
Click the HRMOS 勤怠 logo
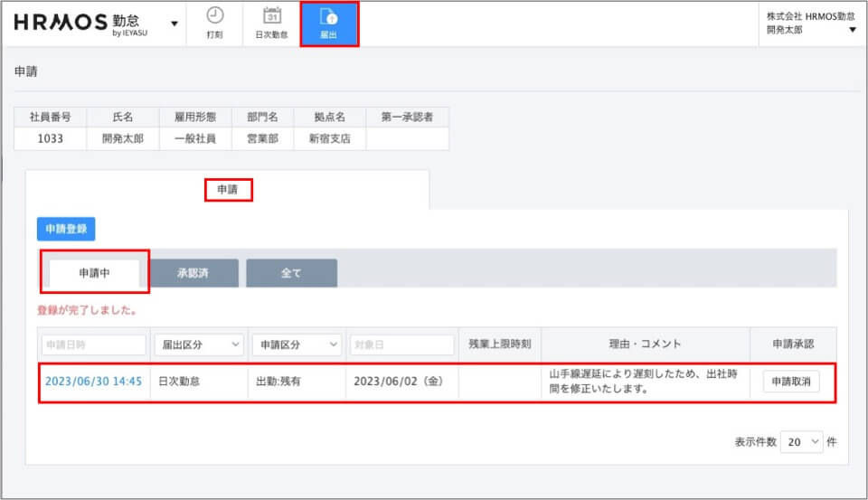click(83, 24)
